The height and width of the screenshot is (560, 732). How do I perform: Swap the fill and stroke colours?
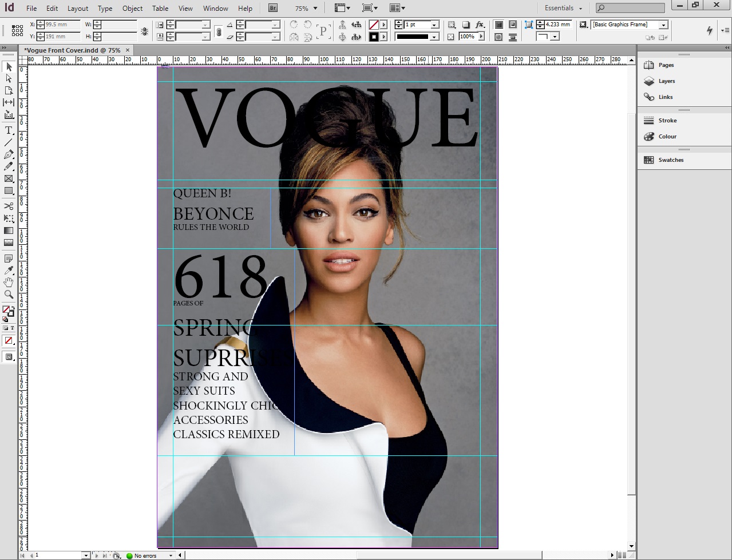click(x=14, y=307)
